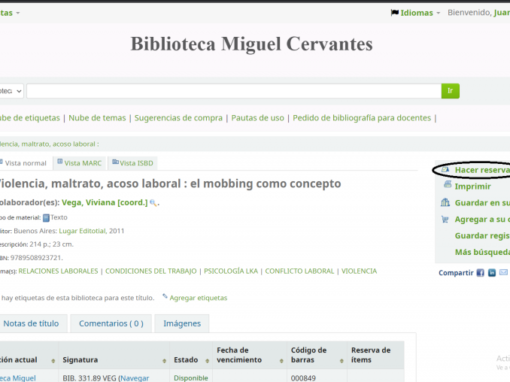Viewport: 510px width, 382px height.
Task: Switch to the Vista MARC tab
Action: pyautogui.click(x=79, y=163)
